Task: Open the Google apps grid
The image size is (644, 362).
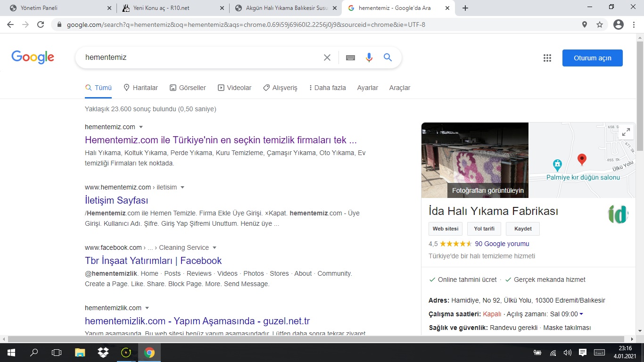Action: (547, 58)
